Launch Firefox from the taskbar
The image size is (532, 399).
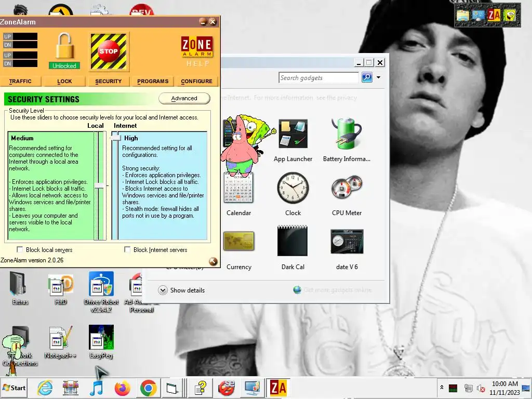pos(122,388)
